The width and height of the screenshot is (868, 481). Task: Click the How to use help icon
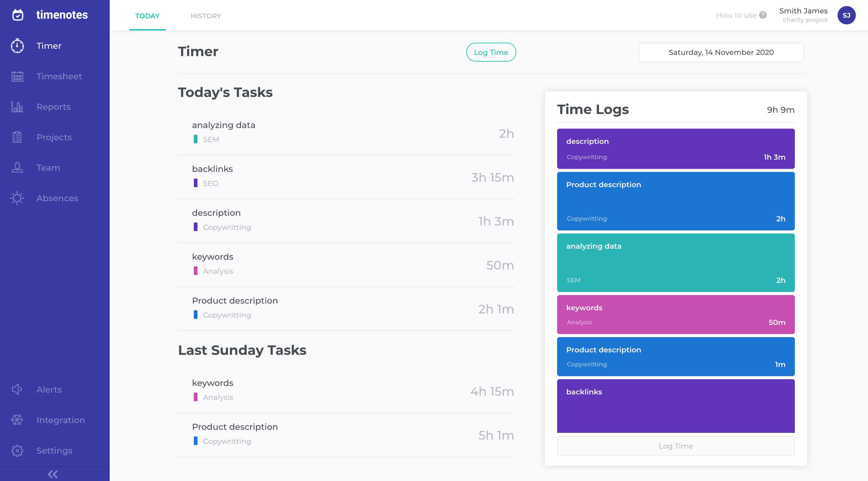click(763, 15)
